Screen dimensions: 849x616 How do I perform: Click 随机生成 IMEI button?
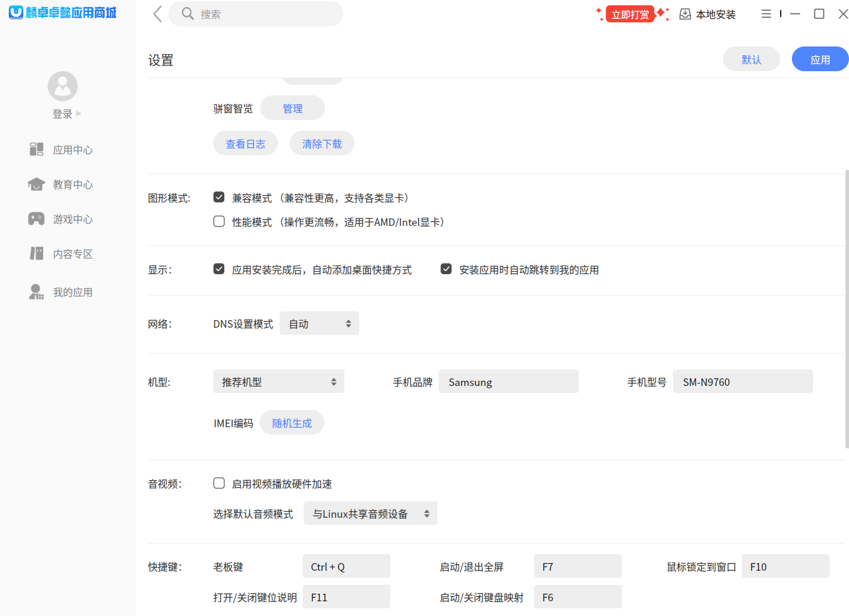tap(292, 422)
